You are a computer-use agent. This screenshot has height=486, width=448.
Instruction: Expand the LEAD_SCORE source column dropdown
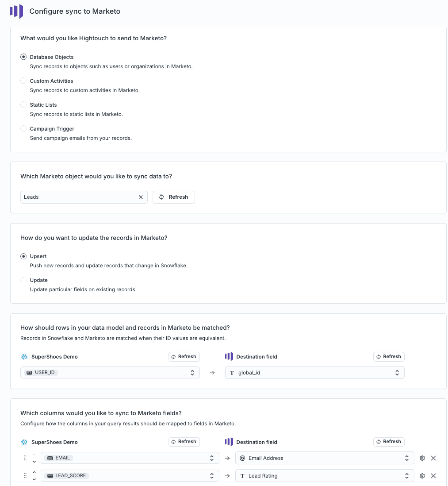[x=130, y=476]
